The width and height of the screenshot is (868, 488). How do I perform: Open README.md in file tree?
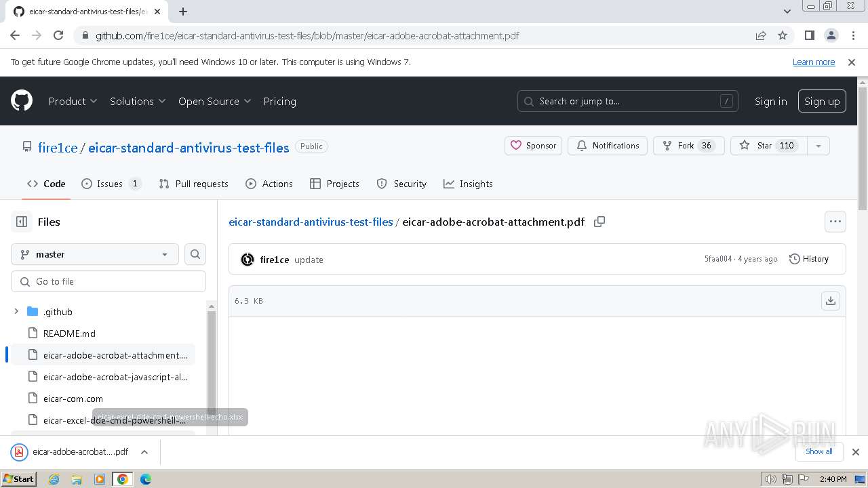[x=69, y=333]
